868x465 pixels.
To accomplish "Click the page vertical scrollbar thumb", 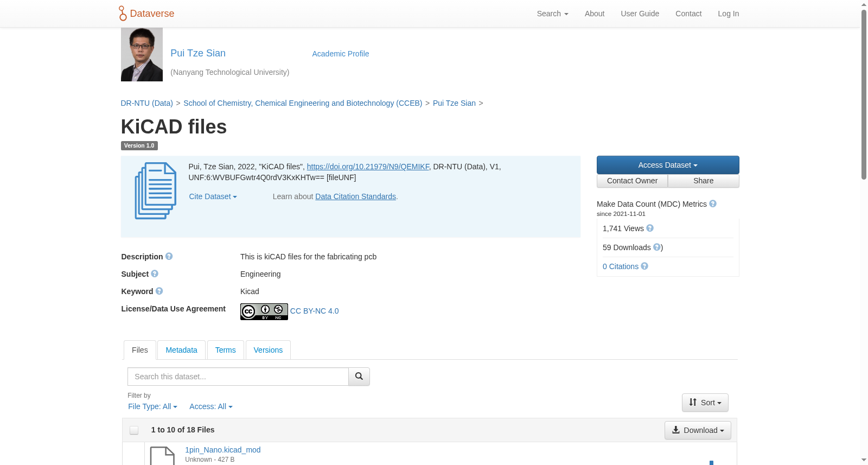I will click(864, 94).
